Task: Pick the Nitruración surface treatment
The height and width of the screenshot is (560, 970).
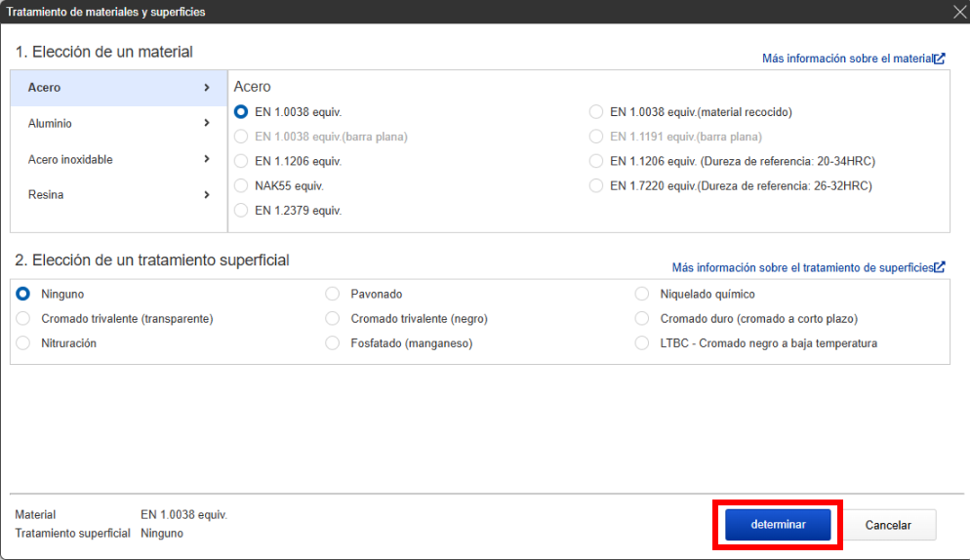Action: click(x=23, y=343)
